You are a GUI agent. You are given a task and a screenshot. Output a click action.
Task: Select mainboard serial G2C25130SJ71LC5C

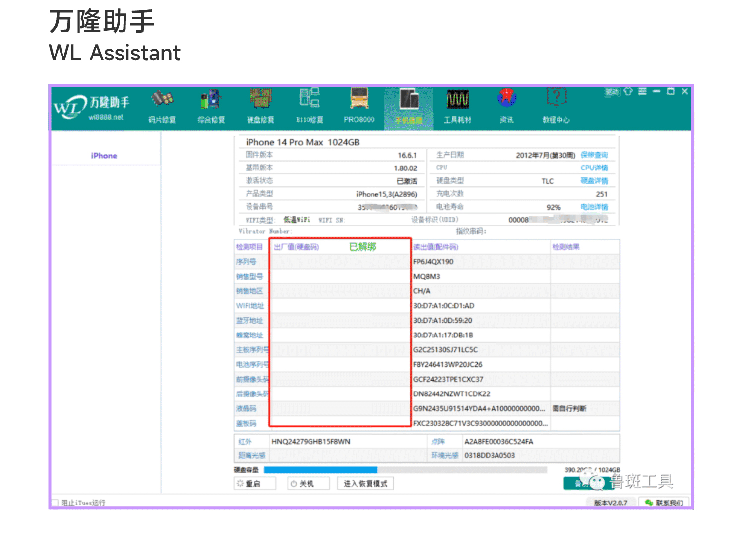point(445,350)
